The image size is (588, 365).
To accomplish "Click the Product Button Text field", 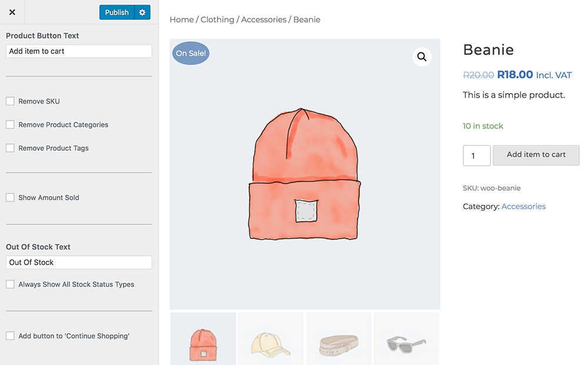I will 79,51.
